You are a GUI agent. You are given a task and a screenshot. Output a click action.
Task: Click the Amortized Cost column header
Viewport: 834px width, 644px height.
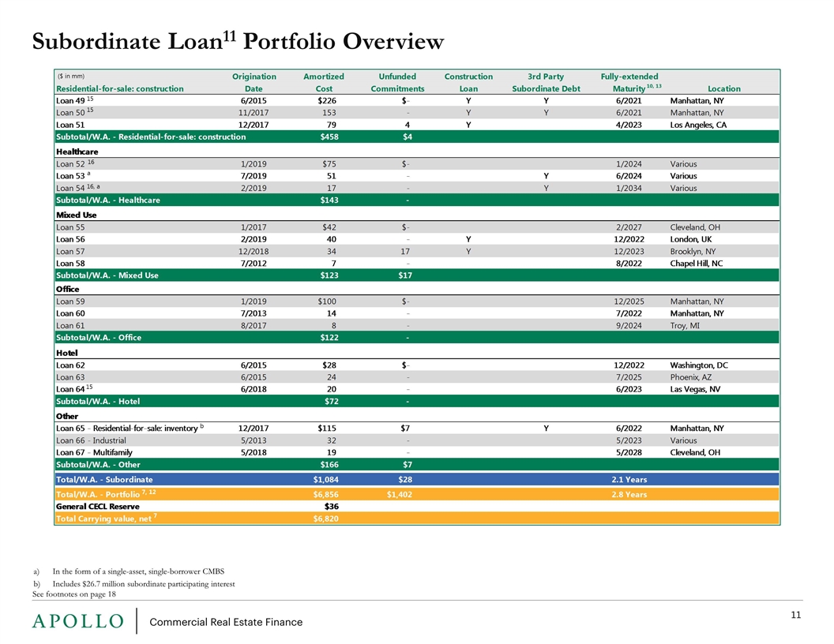click(x=323, y=82)
